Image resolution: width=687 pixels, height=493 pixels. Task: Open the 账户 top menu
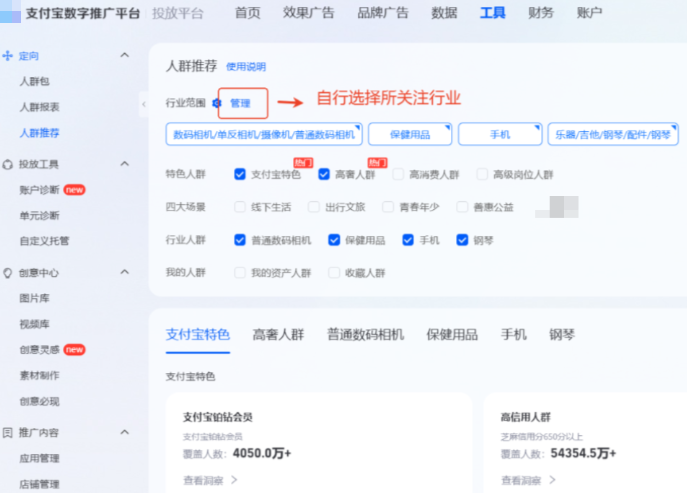point(589,13)
